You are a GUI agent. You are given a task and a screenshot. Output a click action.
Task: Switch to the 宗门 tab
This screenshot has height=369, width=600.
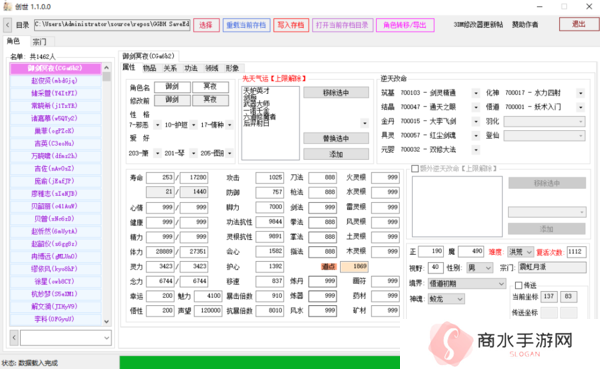pyautogui.click(x=39, y=42)
